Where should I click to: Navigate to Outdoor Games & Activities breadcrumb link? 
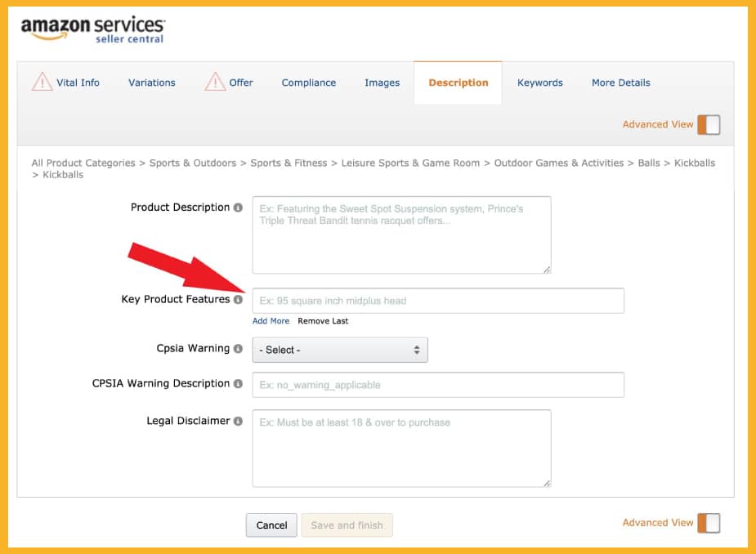coord(560,163)
